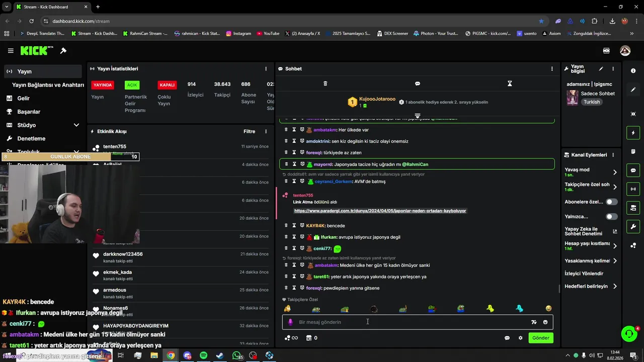The image size is (644, 362).
Task: Open Spotify from the taskbar
Action: (203, 355)
